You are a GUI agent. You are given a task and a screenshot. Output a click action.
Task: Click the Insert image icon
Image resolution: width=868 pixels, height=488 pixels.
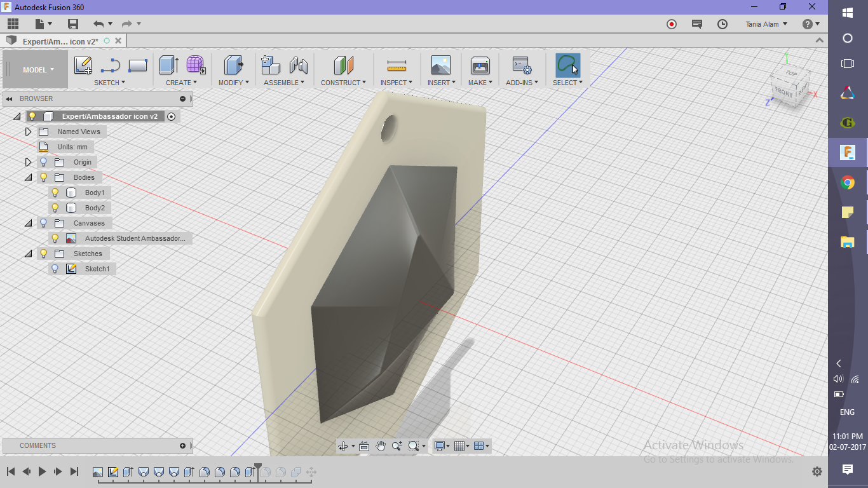click(x=440, y=65)
